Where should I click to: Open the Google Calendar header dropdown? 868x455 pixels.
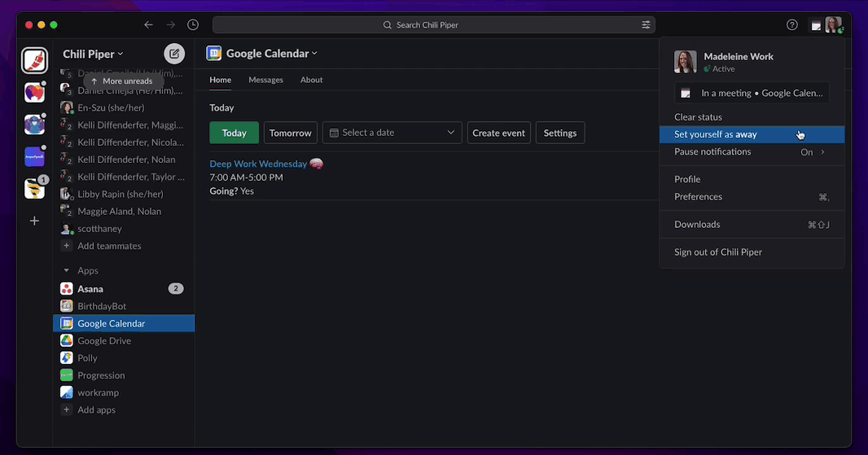click(272, 53)
